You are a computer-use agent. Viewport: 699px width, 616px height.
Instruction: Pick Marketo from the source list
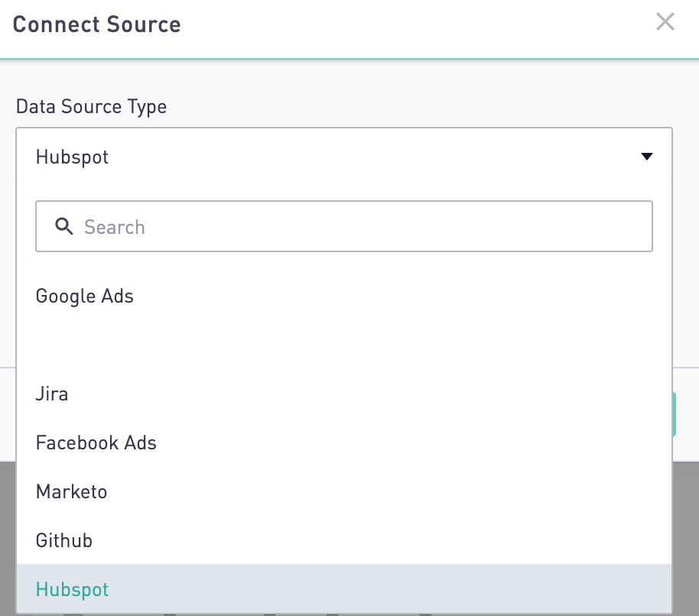pyautogui.click(x=344, y=492)
